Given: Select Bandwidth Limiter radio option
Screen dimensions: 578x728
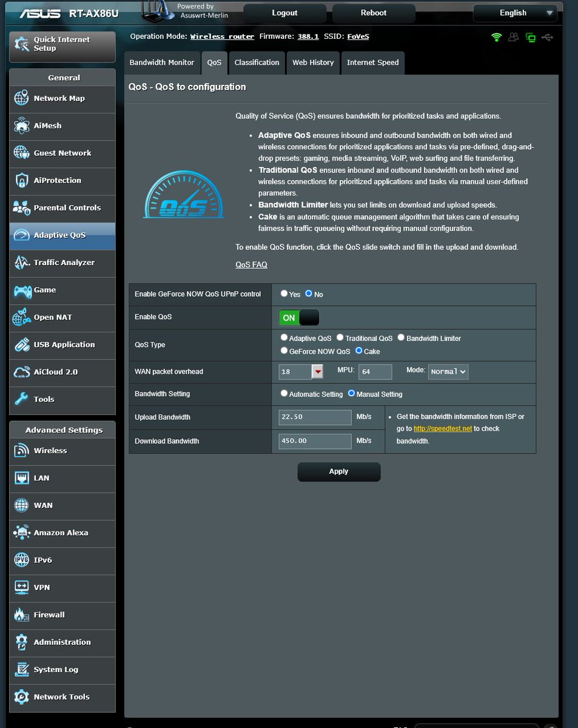Looking at the screenshot, I should coord(401,337).
